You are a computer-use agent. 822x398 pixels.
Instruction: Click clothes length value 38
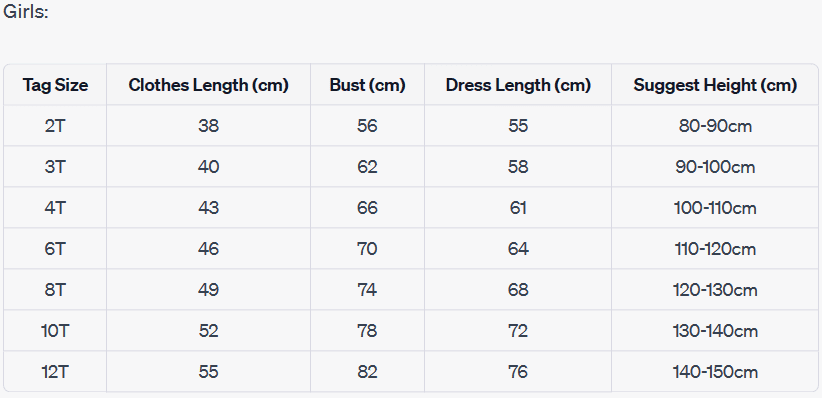coord(208,126)
